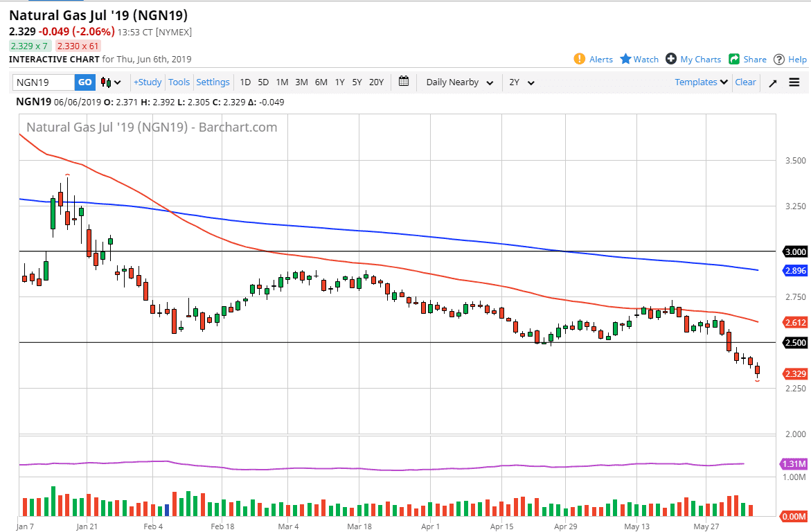The width and height of the screenshot is (811, 532).
Task: Click the green bid quote 2.329 x 7
Action: [x=30, y=46]
